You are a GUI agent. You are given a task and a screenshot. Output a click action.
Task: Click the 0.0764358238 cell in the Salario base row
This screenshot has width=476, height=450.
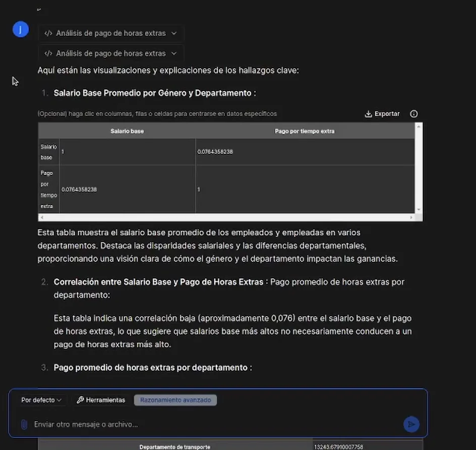pos(215,152)
